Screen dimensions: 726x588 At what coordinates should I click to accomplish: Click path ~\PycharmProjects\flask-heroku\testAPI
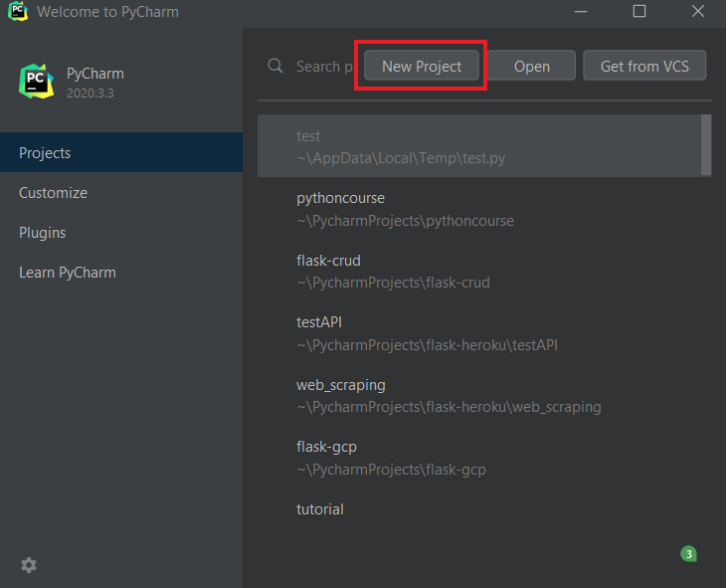click(x=427, y=344)
